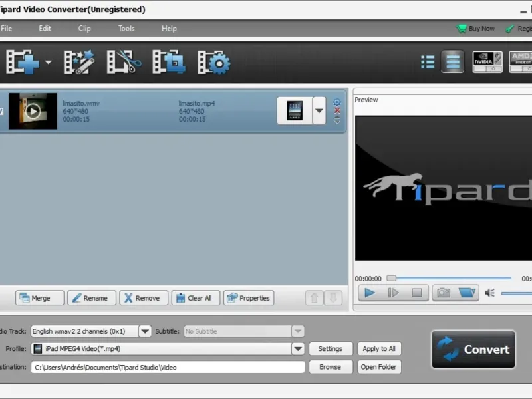Switch to detailed thumbnail view mode
532x399 pixels.
point(453,61)
